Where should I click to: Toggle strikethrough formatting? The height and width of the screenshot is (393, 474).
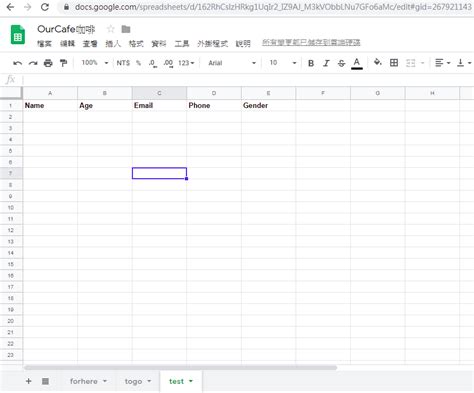pos(341,63)
